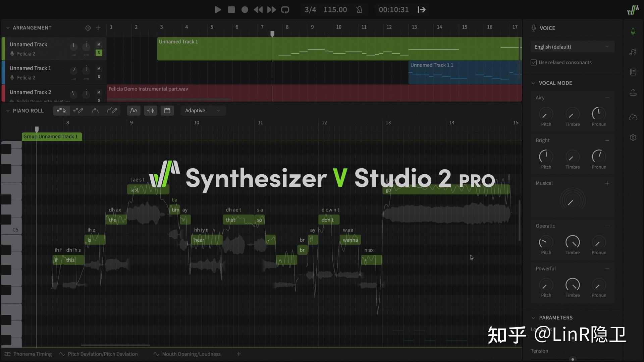This screenshot has height=362, width=644.
Task: Open the Library panel in the right sidebar
Action: coord(633,72)
